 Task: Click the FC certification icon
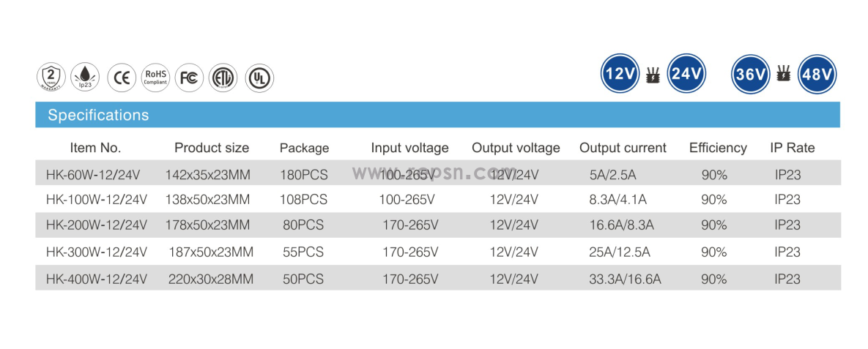point(189,78)
